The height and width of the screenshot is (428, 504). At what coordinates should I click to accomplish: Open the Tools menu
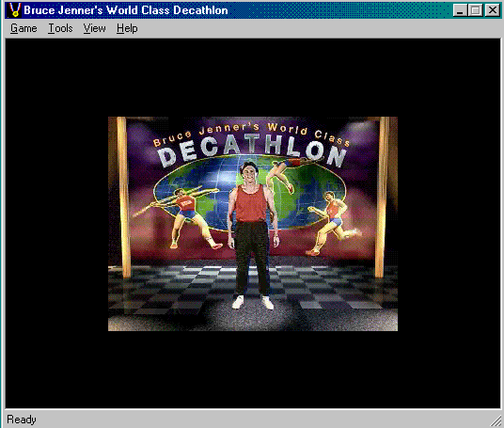(60, 28)
